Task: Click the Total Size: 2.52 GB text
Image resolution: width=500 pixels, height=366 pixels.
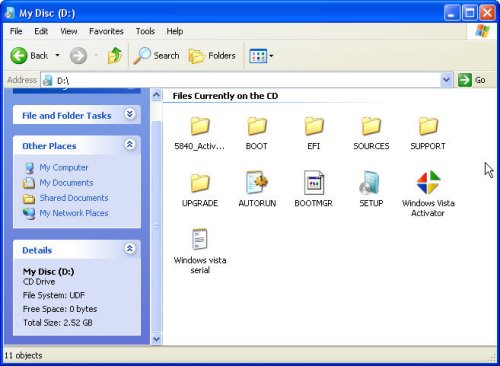Action: click(x=58, y=323)
